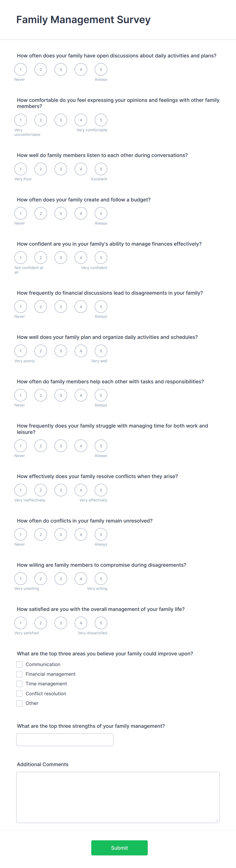Select rating 1 on helping with tasks question

pos(21,395)
